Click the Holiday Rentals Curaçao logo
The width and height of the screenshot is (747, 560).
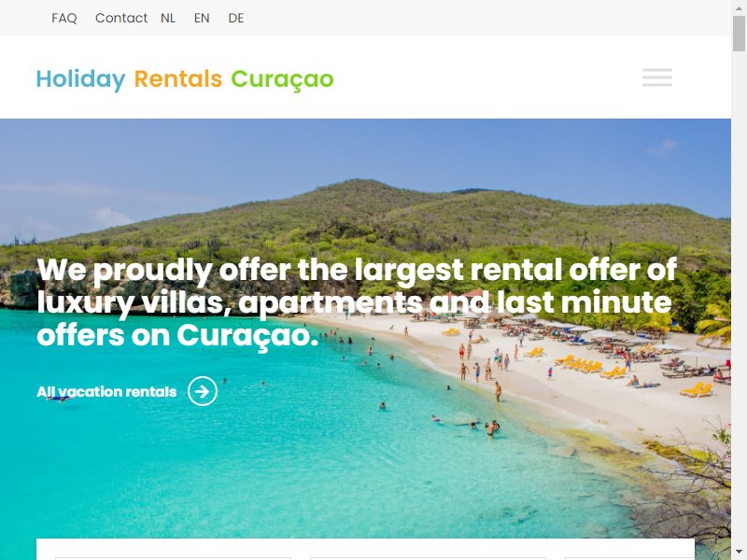(x=185, y=79)
